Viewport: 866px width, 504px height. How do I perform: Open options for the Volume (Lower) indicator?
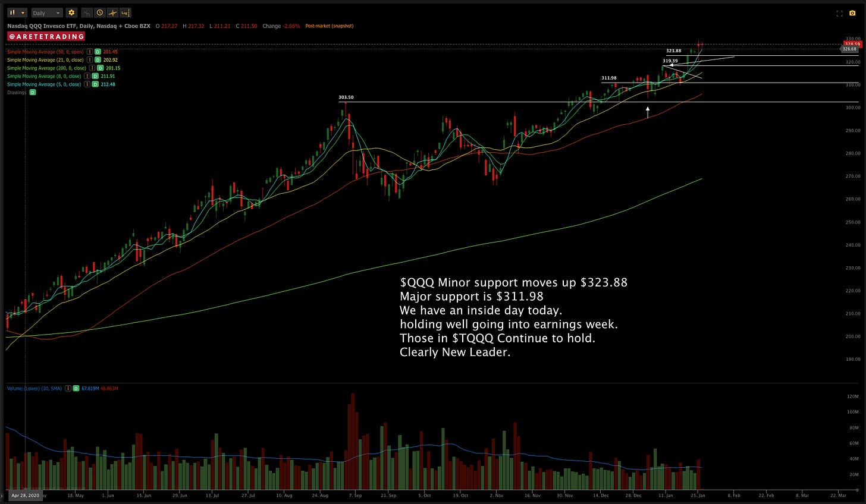[68, 388]
